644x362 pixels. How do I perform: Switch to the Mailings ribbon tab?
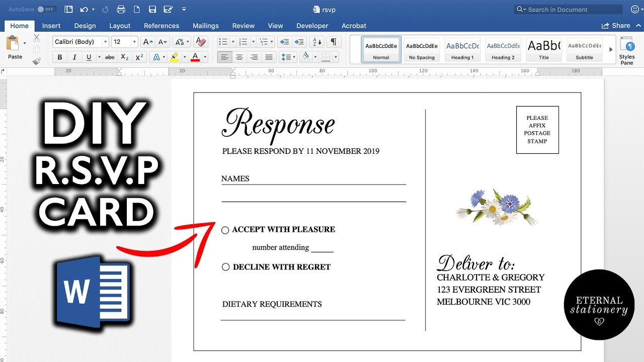pos(206,26)
